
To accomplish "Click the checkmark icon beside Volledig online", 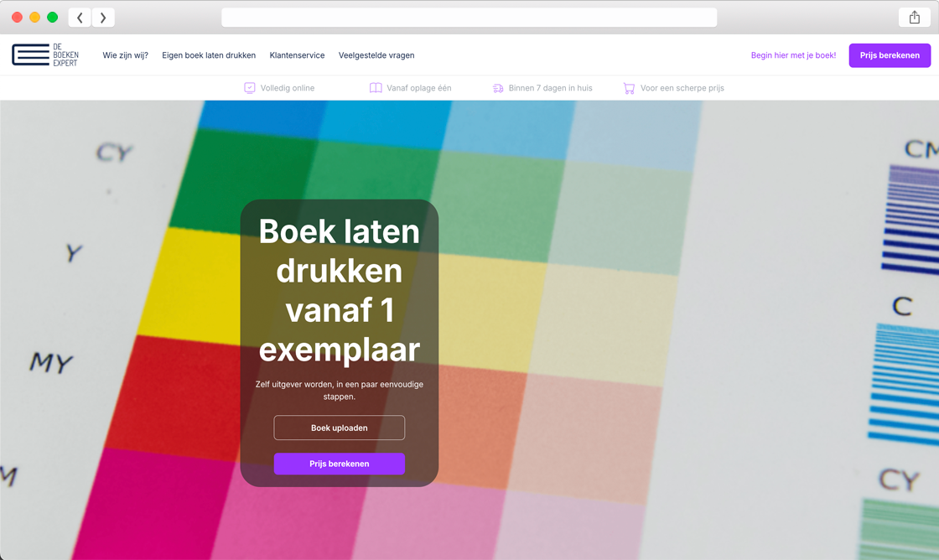I will (250, 88).
